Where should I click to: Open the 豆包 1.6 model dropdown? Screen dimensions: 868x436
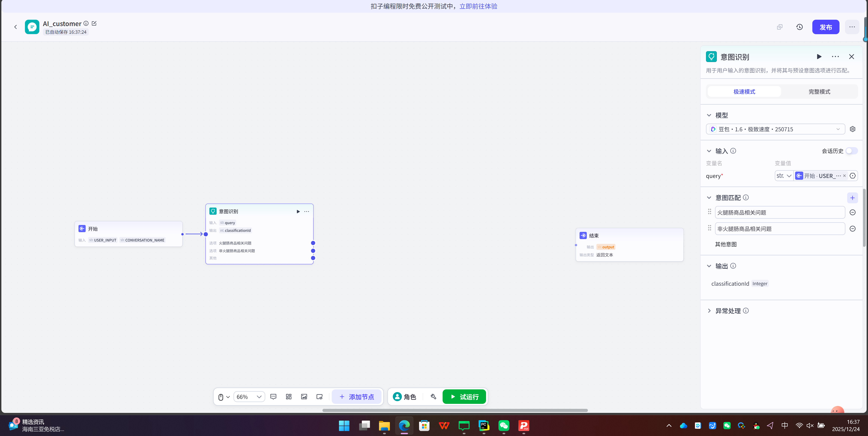tap(775, 129)
